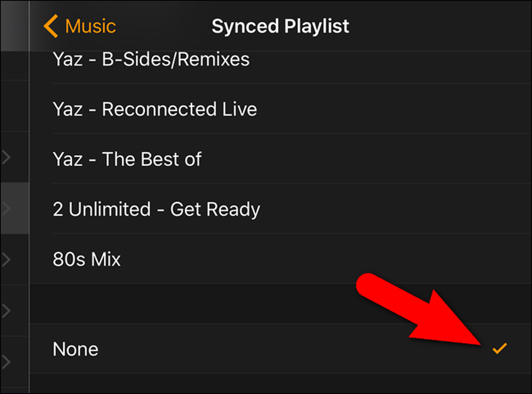Click the orange checkmark beside None
Screen dimensions: 532x394
(500, 348)
